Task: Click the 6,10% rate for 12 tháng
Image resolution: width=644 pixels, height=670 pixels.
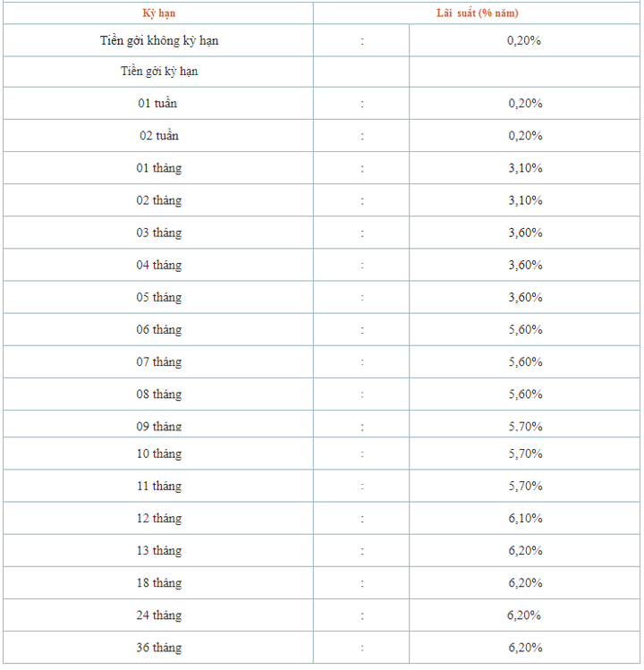Action: click(x=525, y=519)
